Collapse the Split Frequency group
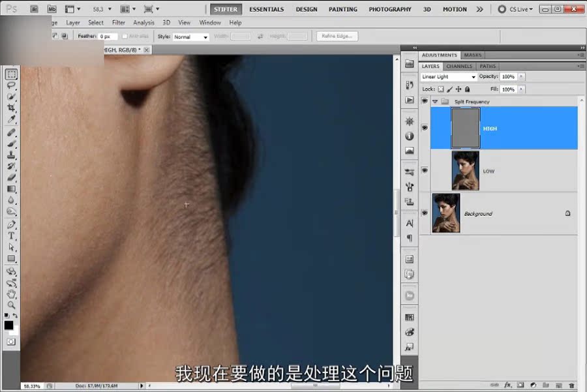The height and width of the screenshot is (392, 587). [x=435, y=102]
